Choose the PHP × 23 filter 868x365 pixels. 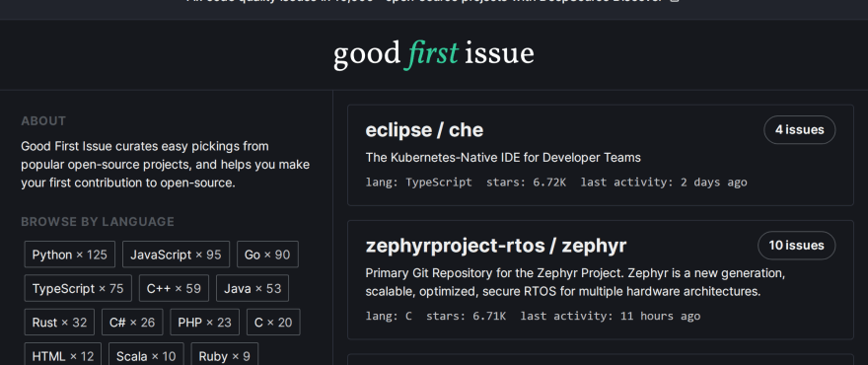205,323
